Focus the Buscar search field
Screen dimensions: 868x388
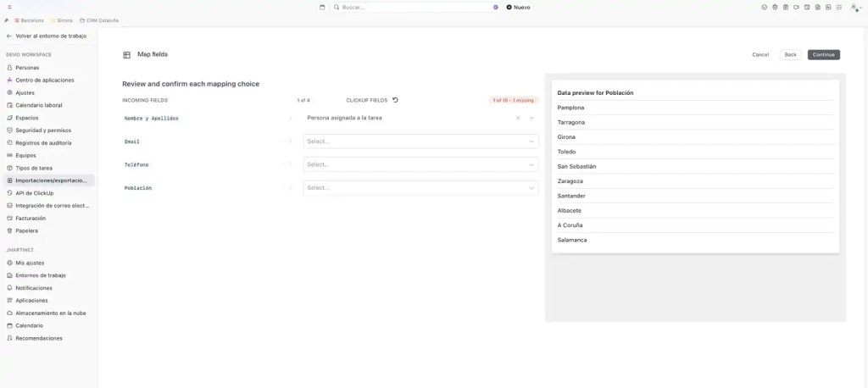pyautogui.click(x=415, y=7)
